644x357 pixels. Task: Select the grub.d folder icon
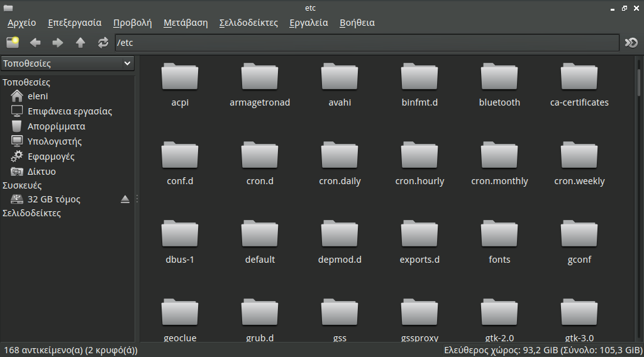(260, 312)
